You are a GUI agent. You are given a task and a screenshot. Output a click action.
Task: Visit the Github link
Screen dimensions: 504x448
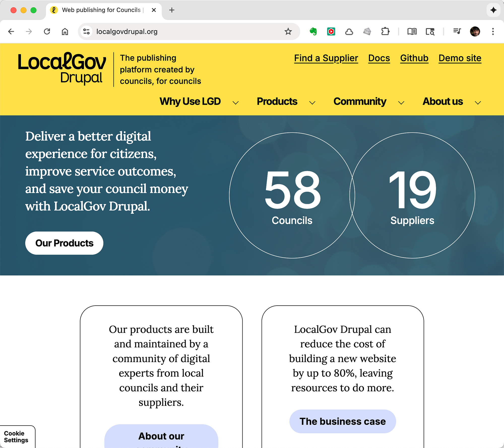414,58
